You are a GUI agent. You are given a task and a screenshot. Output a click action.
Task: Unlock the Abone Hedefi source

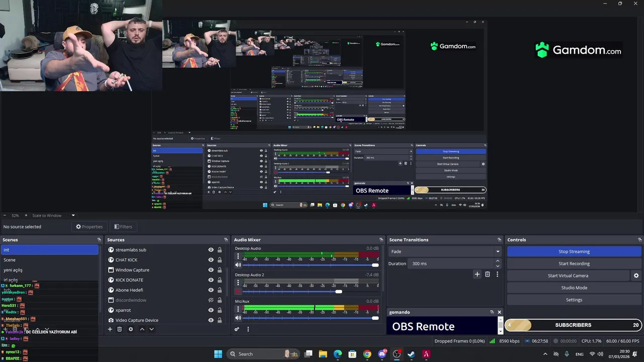click(x=219, y=290)
